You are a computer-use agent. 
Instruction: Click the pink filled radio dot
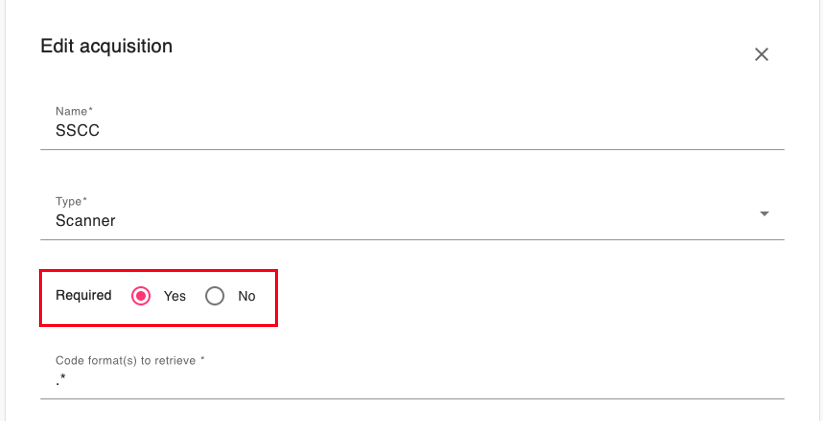(141, 296)
